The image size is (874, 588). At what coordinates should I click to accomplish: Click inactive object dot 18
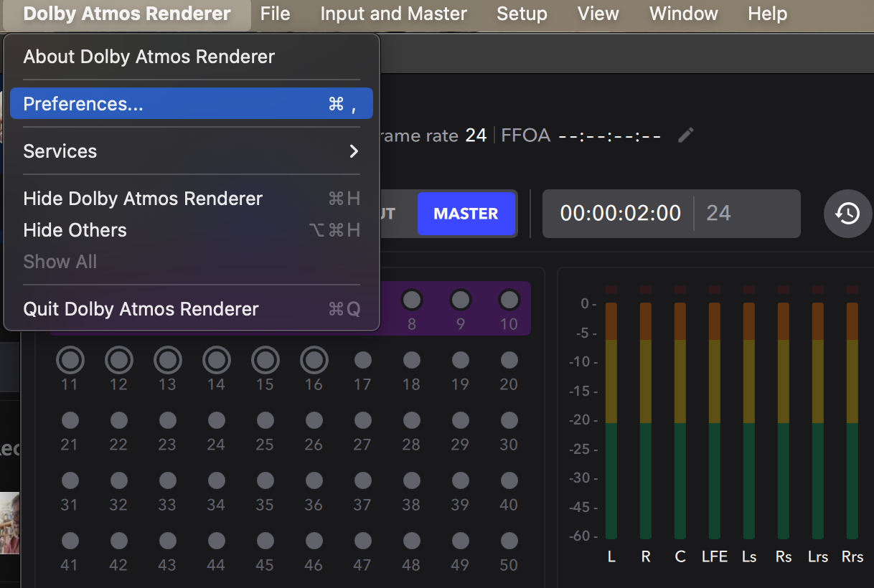[411, 360]
